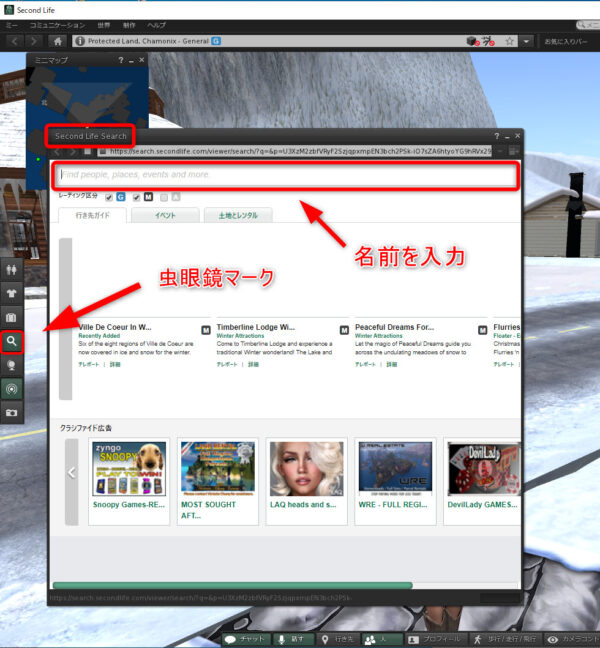Click the チャット button in bottom toolbar
600x648 pixels.
246,639
